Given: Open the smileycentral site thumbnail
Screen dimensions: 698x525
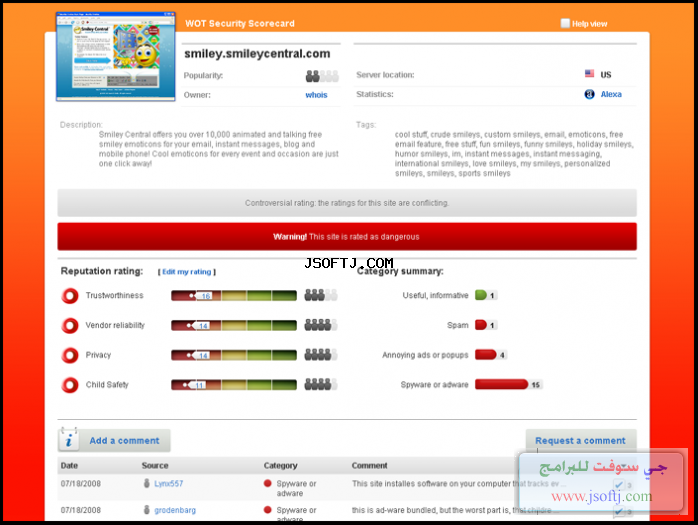Looking at the screenshot, I should (x=116, y=57).
